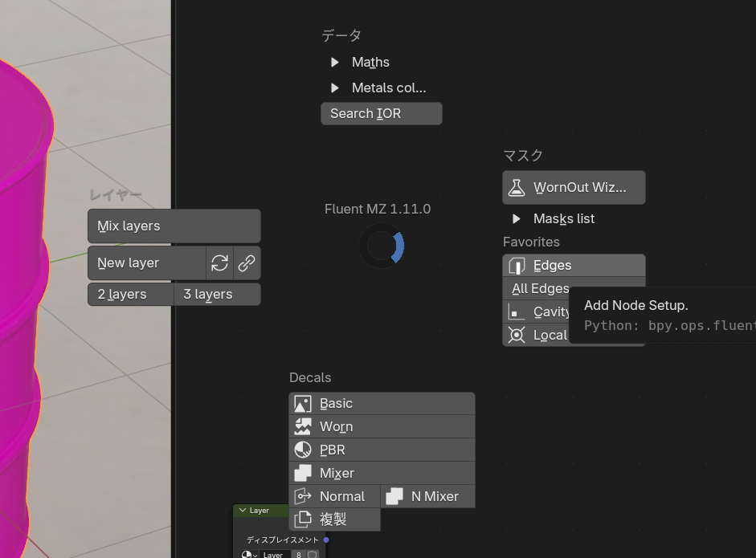Choose the decal Mixer option

click(382, 474)
